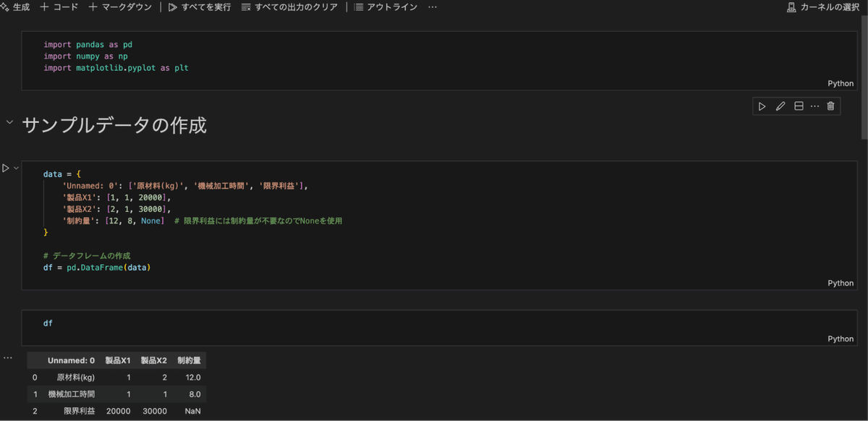Expand the hidden output with the left ellipsis
This screenshot has height=421, width=868.
[7, 357]
